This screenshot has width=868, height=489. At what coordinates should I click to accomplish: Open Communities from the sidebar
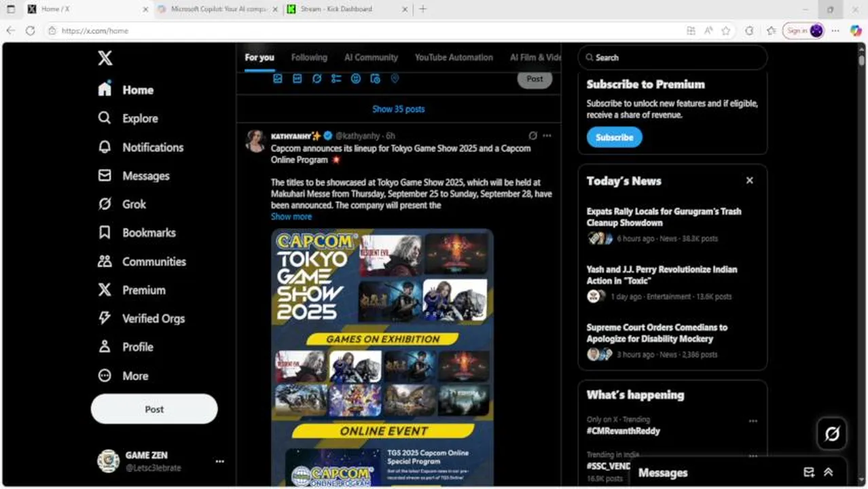(x=142, y=261)
